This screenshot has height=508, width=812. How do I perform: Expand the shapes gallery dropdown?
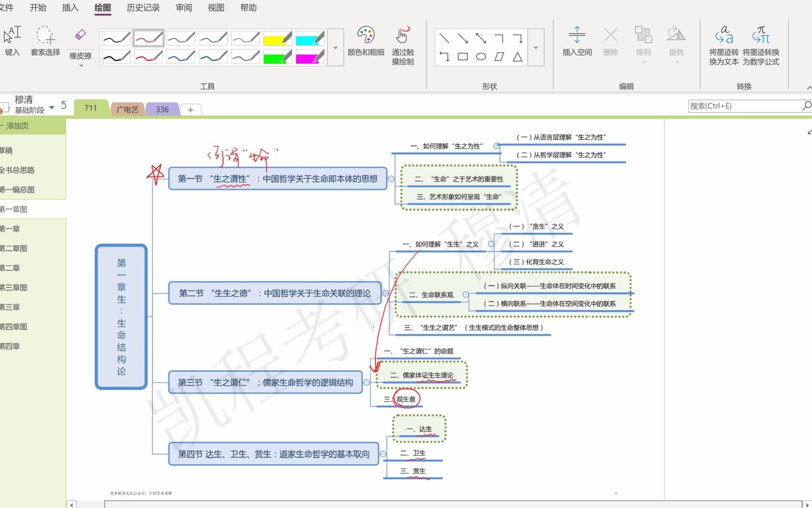(x=536, y=48)
